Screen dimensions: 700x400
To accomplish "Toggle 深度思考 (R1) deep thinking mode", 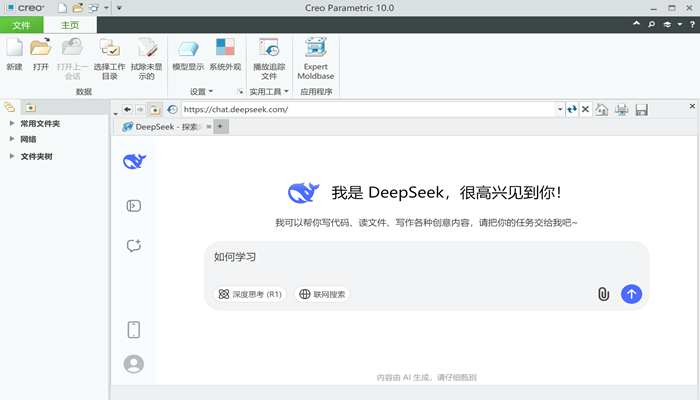I will 250,294.
